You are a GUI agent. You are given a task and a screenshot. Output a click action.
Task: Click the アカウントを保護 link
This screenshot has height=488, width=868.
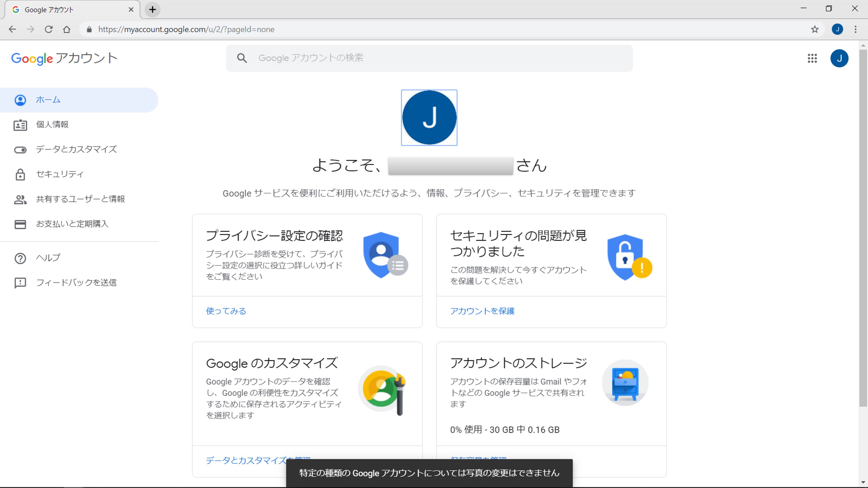(x=482, y=311)
